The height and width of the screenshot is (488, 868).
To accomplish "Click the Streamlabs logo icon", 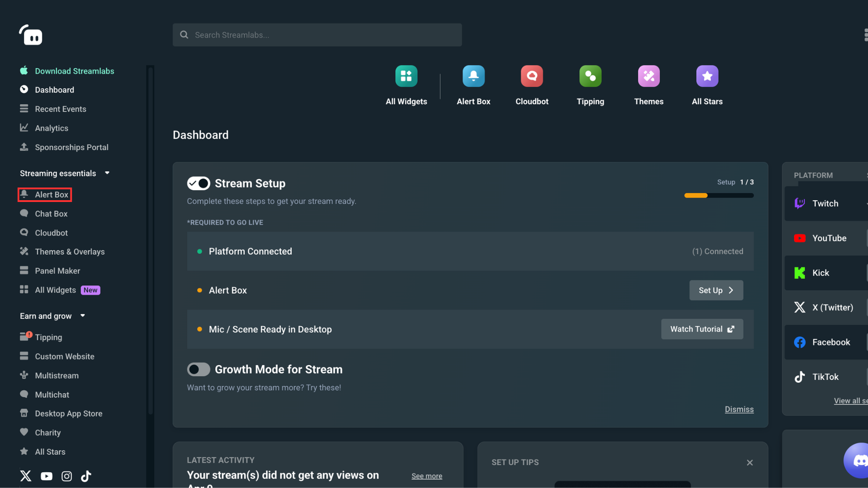I will point(31,35).
